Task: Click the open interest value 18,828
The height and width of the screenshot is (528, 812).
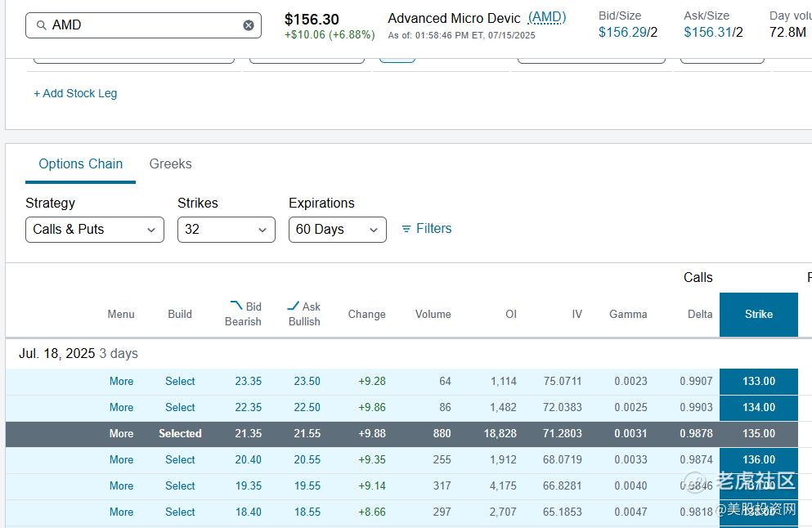Action: (500, 434)
